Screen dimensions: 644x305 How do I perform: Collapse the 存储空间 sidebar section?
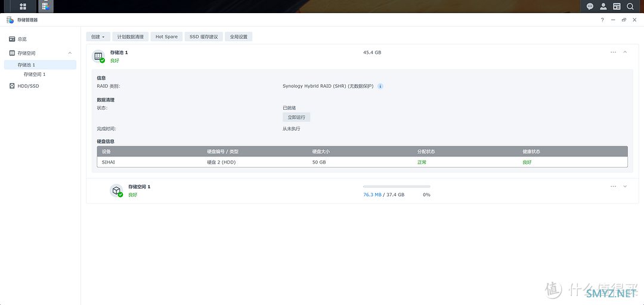point(70,53)
